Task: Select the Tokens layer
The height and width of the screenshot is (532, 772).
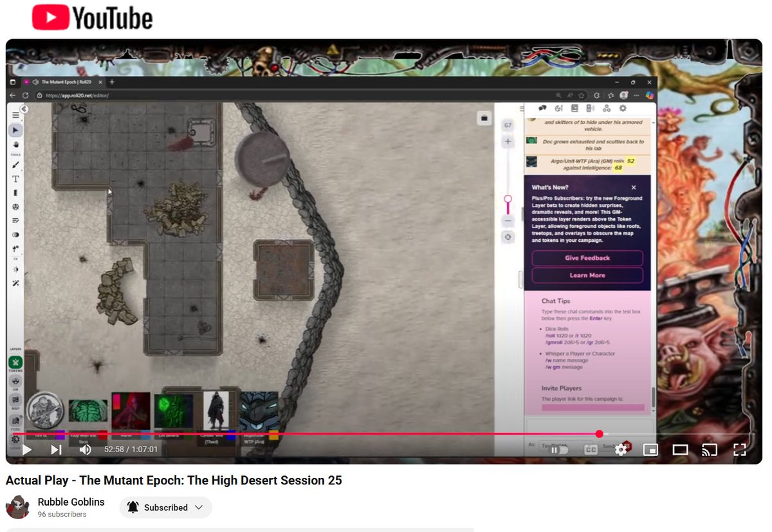Action: (x=15, y=363)
